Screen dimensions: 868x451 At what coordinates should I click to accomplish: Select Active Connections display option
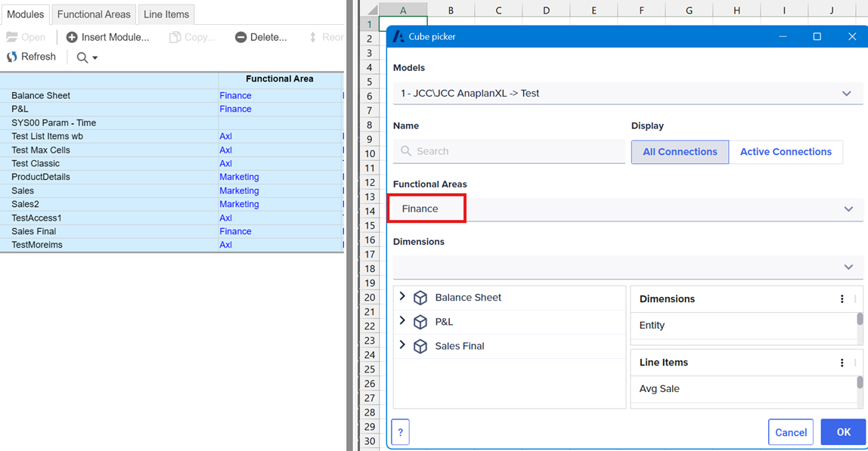point(786,152)
